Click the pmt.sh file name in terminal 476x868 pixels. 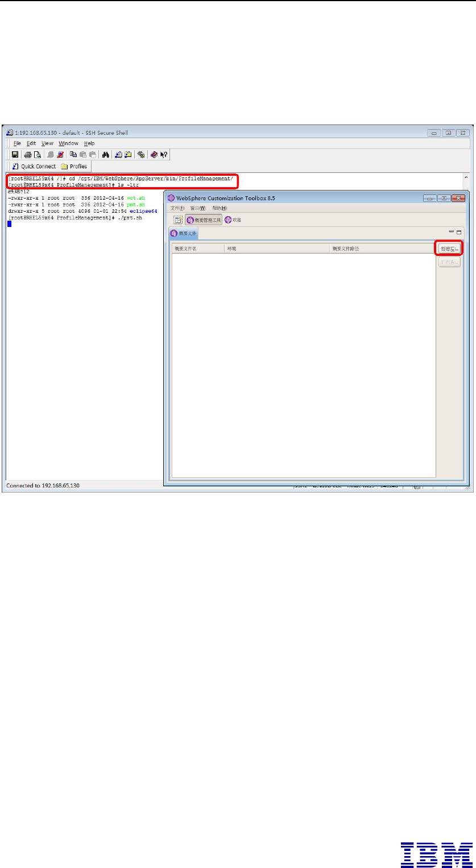pos(137,204)
